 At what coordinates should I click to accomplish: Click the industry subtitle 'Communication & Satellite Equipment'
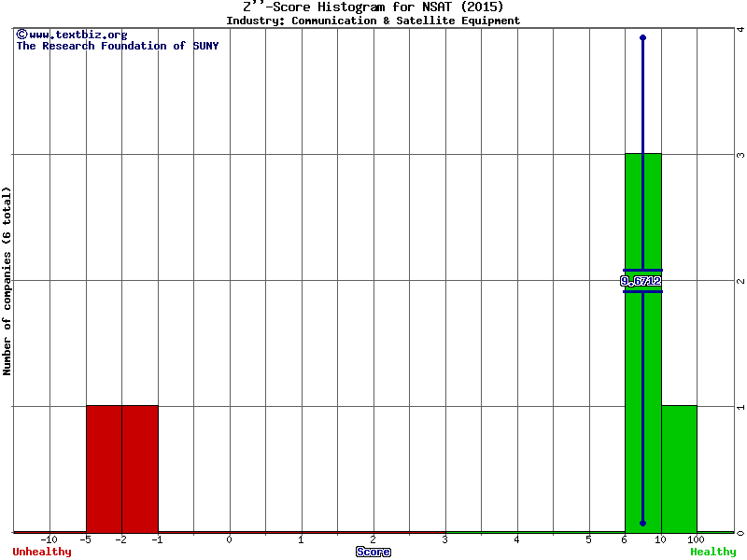(x=405, y=21)
